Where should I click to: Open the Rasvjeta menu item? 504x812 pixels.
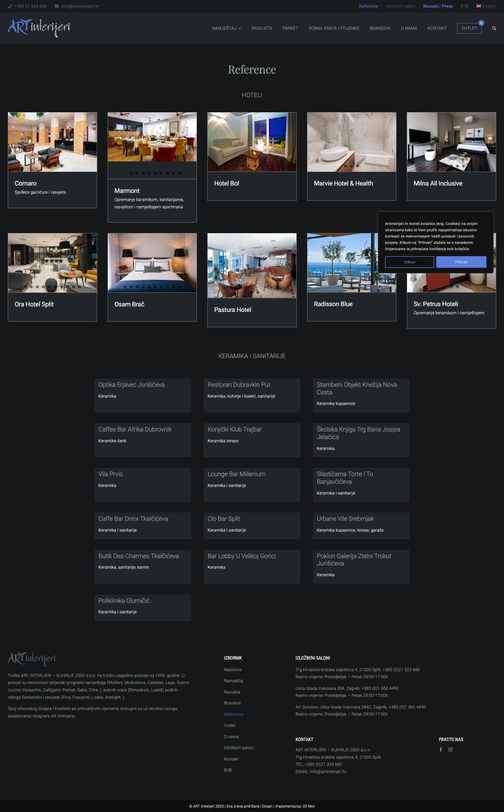pyautogui.click(x=262, y=28)
